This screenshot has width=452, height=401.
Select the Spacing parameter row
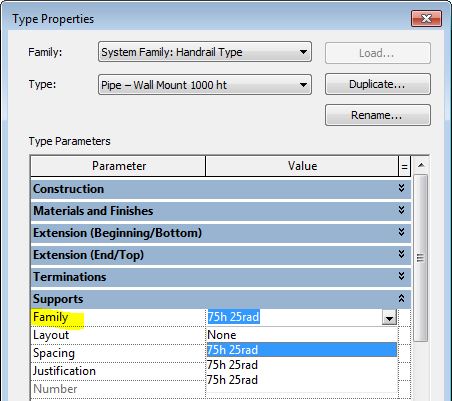pyautogui.click(x=118, y=353)
